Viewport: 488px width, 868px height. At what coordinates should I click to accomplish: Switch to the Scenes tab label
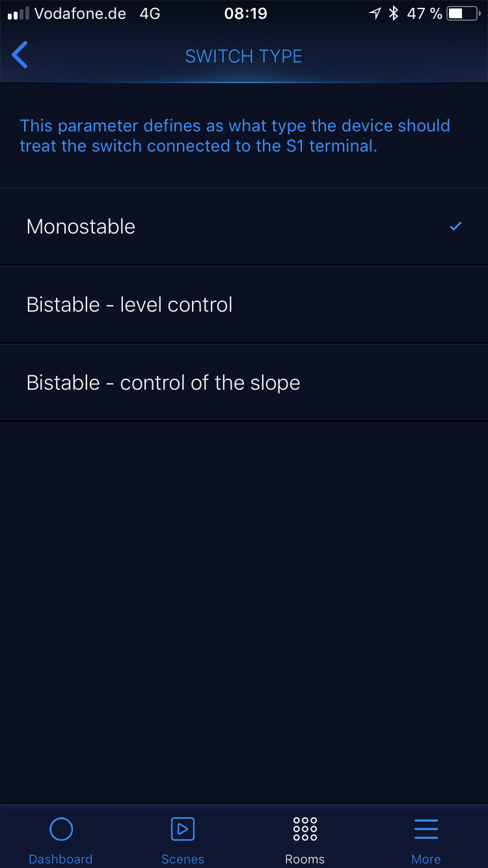[x=183, y=859]
